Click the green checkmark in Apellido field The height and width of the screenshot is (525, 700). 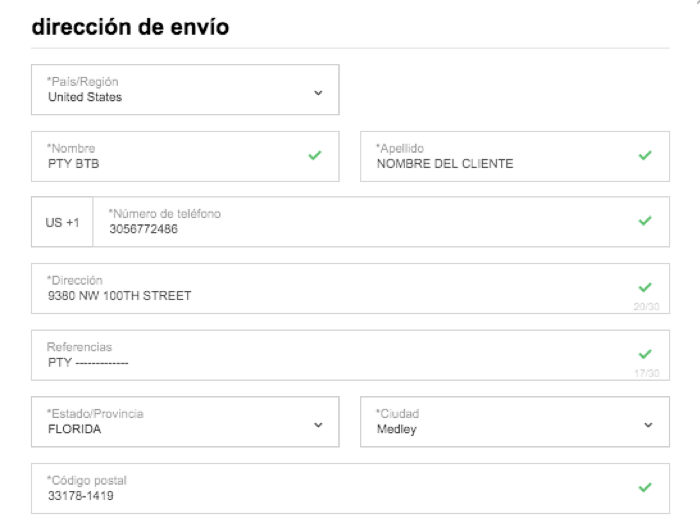point(645,155)
